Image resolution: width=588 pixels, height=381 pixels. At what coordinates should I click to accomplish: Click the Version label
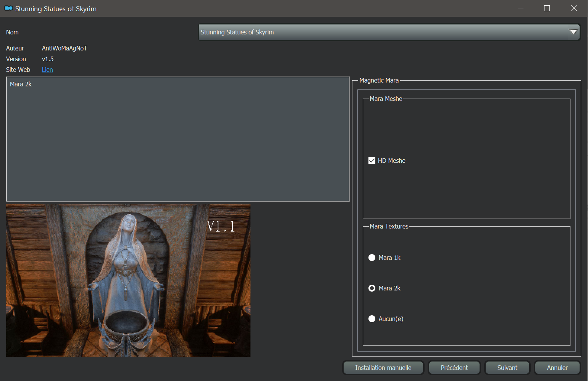16,59
